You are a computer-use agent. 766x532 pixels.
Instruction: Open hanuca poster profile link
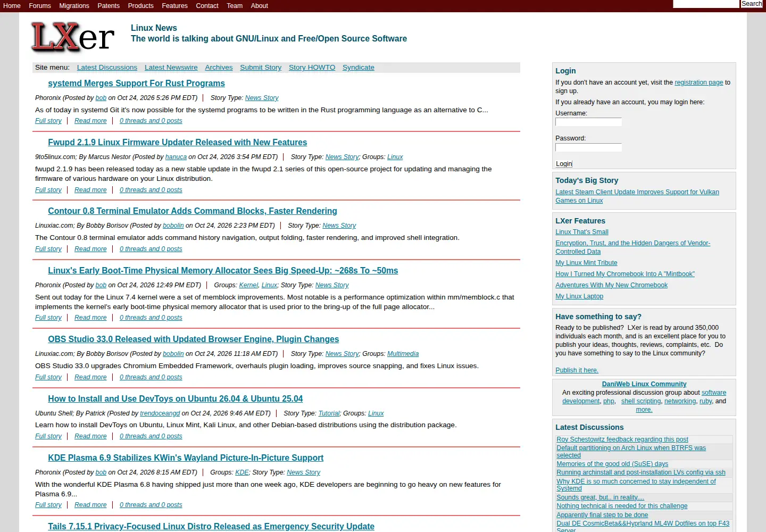coord(176,157)
